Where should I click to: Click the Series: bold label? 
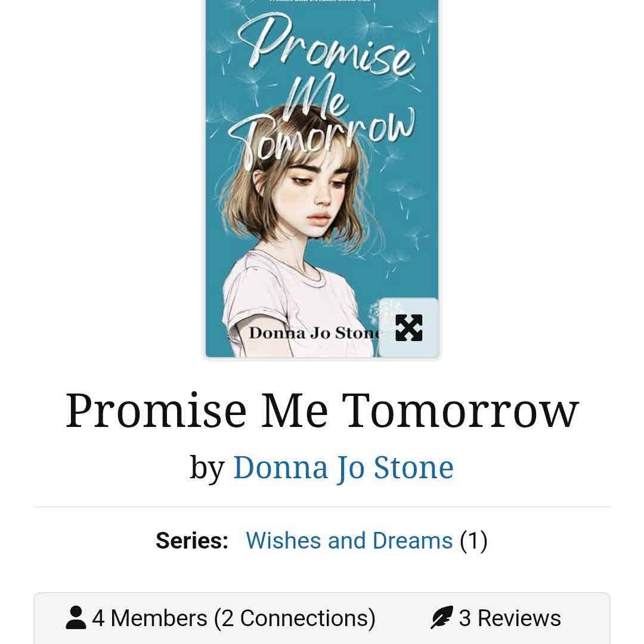tap(192, 540)
